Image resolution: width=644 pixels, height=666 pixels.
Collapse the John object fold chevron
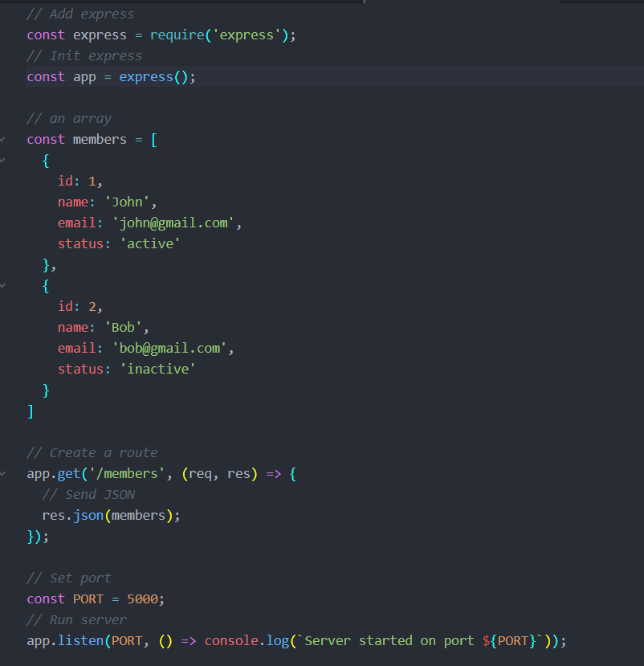tap(2, 161)
